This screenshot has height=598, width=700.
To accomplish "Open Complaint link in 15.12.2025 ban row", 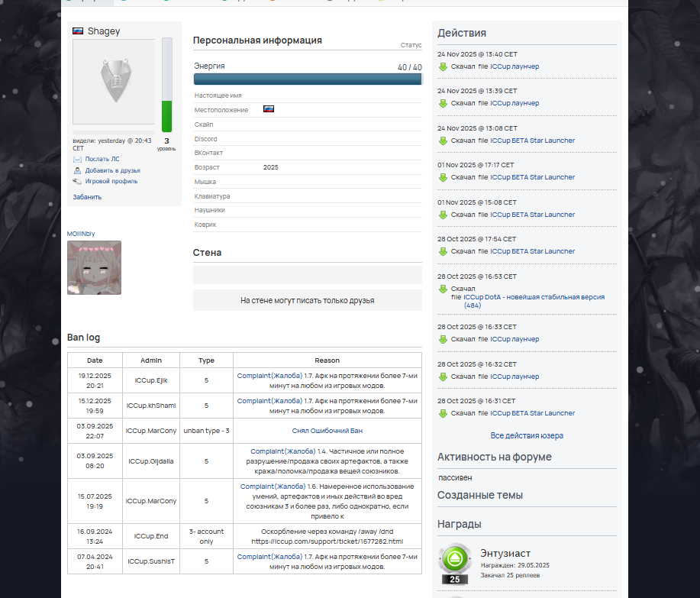I will 269,401.
